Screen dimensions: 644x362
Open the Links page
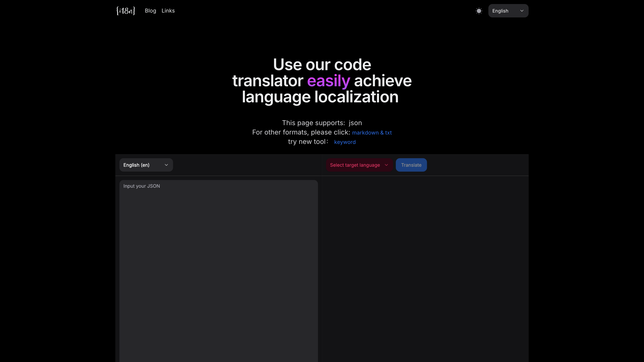[168, 11]
